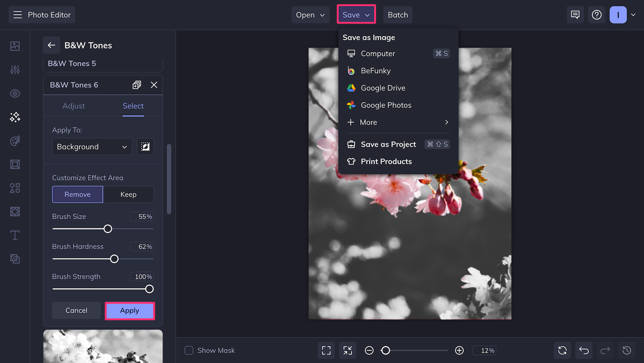The height and width of the screenshot is (363, 644).
Task: Click the duplicate icon on B&W Tones 6
Action: coord(137,85)
